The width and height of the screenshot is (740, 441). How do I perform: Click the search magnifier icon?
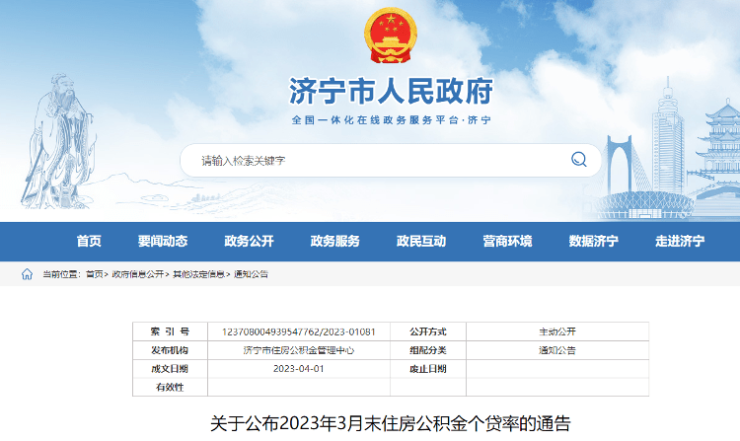[578, 160]
